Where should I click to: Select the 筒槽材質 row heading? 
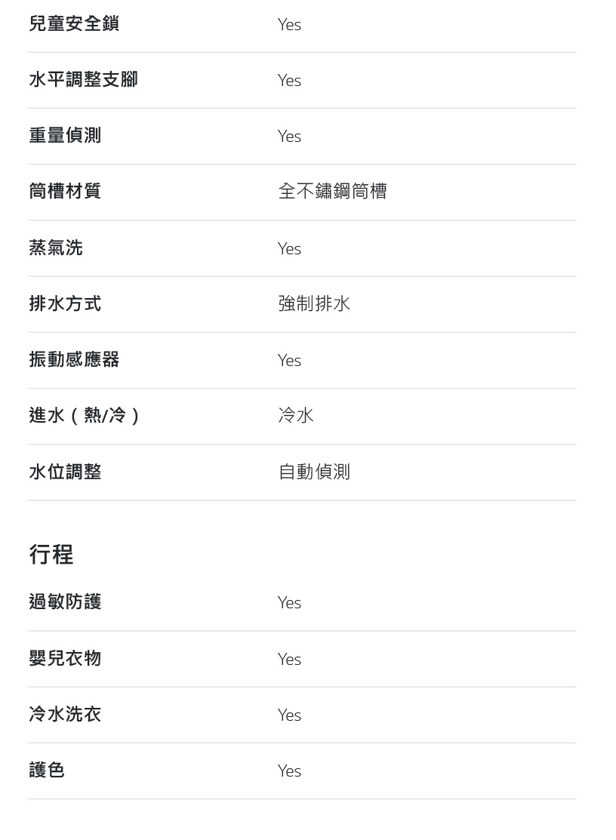65,191
